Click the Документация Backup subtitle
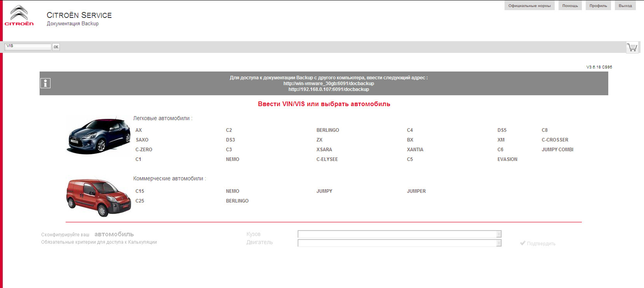Screen dimensions: 644x288 tap(73, 24)
